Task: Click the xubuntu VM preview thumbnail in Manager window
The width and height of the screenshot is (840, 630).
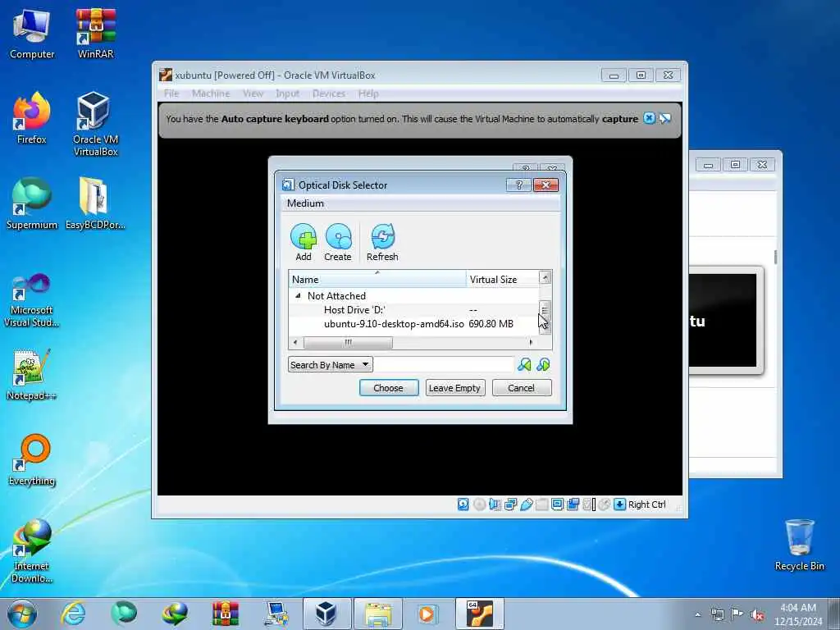Action: (x=724, y=321)
